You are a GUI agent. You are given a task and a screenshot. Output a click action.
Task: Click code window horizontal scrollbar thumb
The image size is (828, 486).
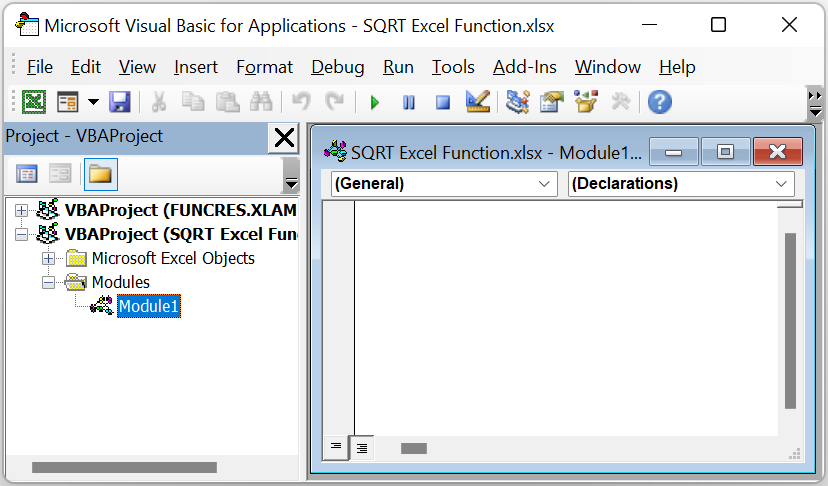pyautogui.click(x=414, y=448)
